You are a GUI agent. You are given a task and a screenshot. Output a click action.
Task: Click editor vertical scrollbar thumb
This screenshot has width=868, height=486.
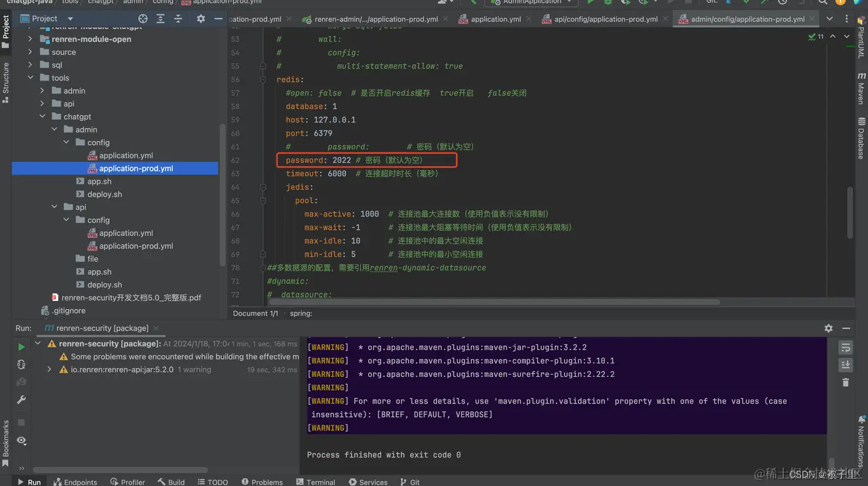[x=850, y=213]
